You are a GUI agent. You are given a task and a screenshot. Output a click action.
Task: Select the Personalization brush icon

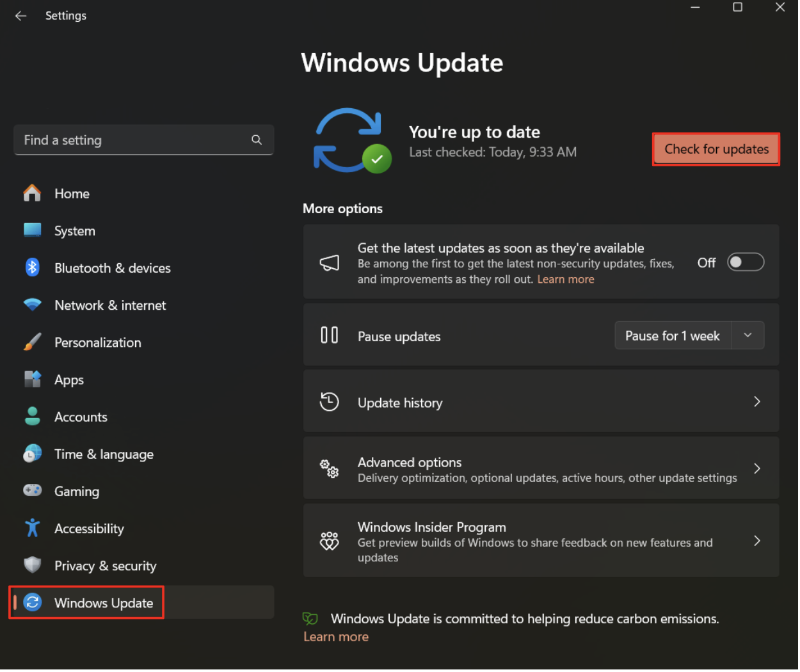(x=32, y=342)
